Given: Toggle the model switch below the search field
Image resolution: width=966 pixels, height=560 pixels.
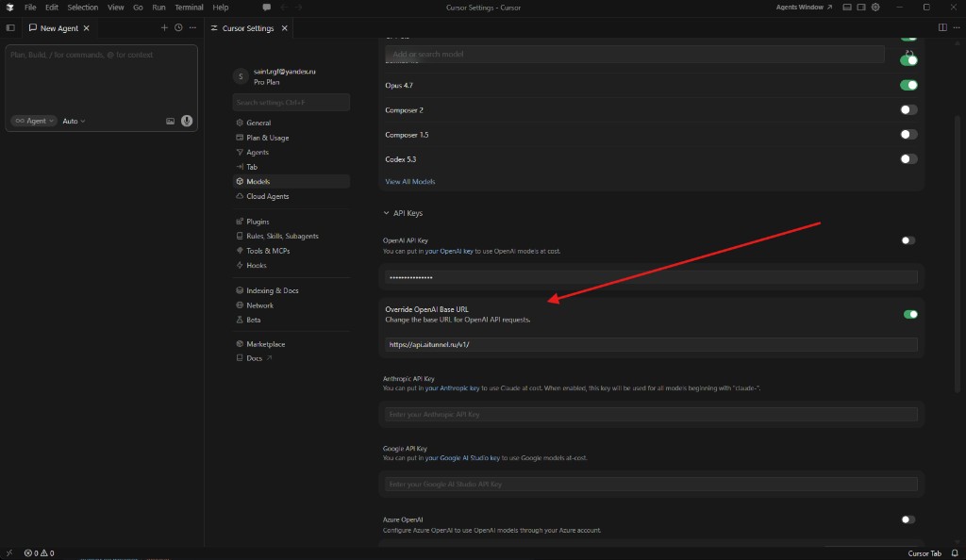Looking at the screenshot, I should [x=908, y=60].
